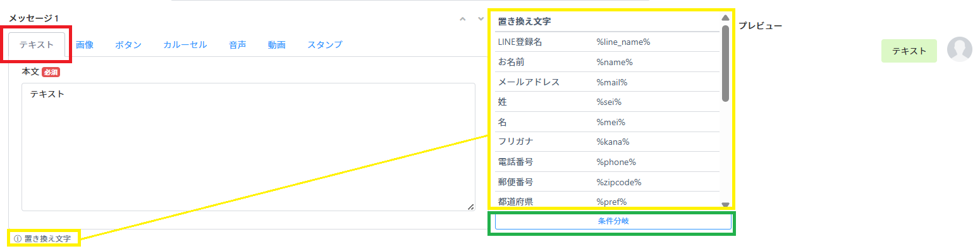This screenshot has width=980, height=251.
Task: Click the green テキスト preview bubble
Action: 909,51
